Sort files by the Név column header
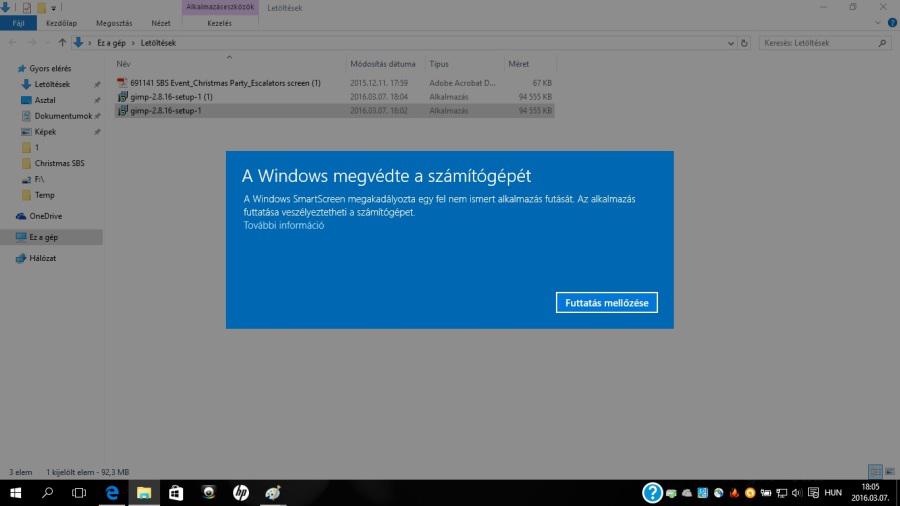The height and width of the screenshot is (506, 900). click(x=123, y=64)
